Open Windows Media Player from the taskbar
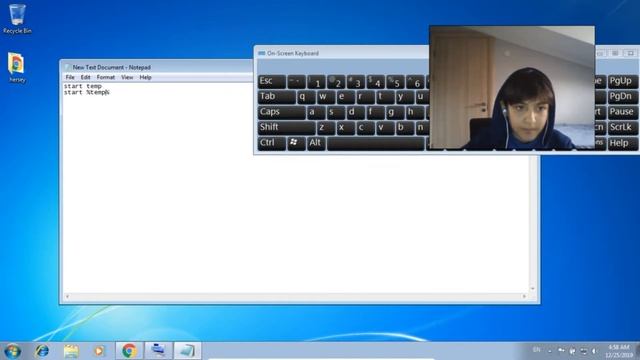640x360 pixels. click(99, 351)
